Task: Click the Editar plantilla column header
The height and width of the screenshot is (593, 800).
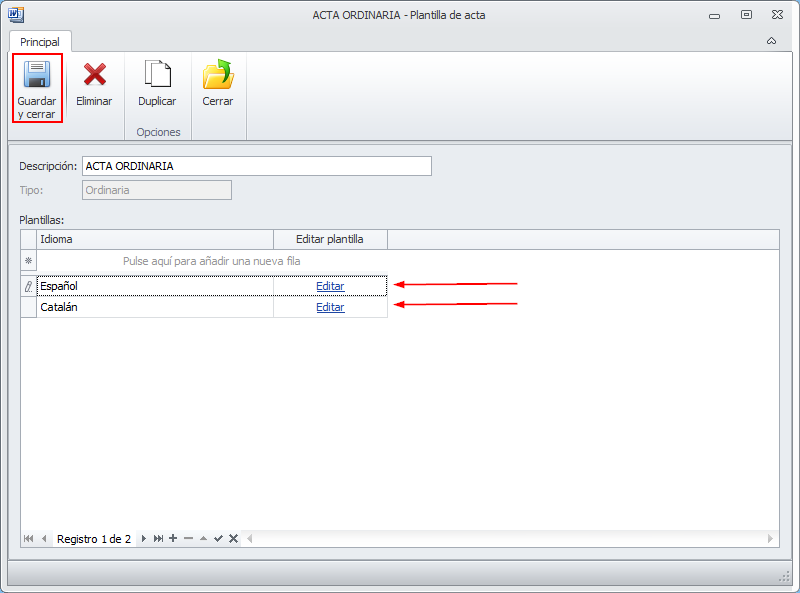Action: click(x=330, y=239)
